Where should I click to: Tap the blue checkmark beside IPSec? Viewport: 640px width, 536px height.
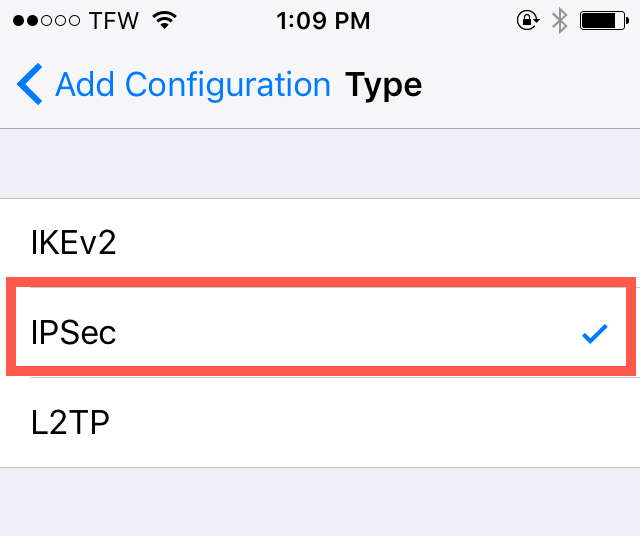click(595, 334)
